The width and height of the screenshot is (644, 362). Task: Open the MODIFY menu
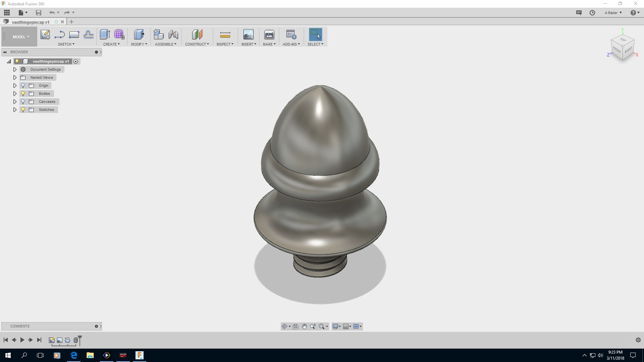coord(139,44)
